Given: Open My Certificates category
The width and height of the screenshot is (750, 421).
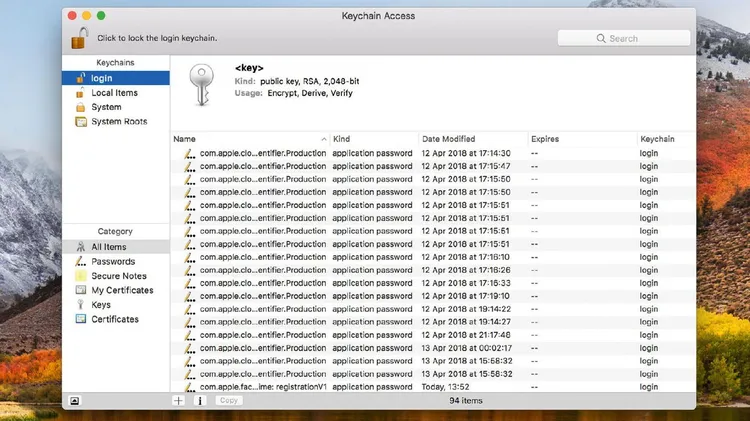Looking at the screenshot, I should pos(122,290).
